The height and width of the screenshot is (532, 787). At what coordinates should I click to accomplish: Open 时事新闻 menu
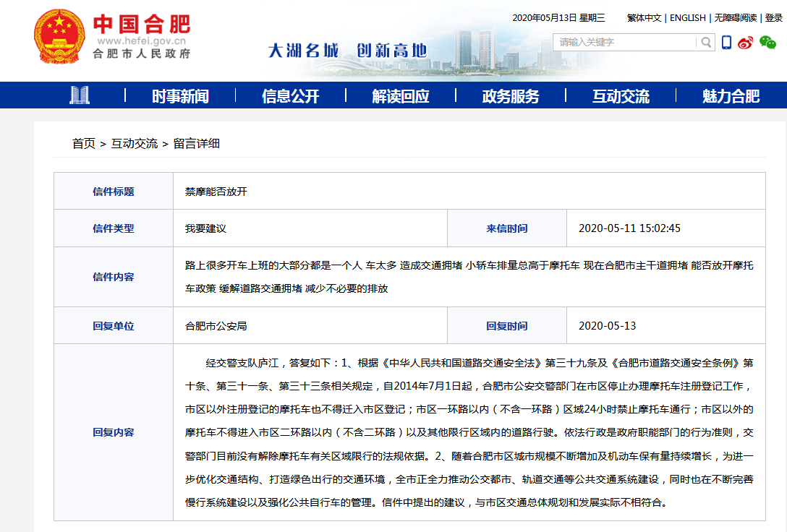click(x=180, y=95)
